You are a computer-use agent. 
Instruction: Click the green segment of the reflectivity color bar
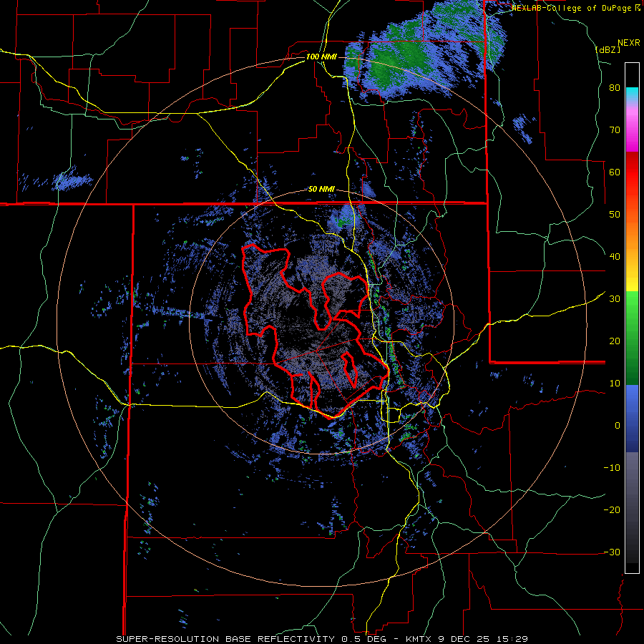coord(632,338)
